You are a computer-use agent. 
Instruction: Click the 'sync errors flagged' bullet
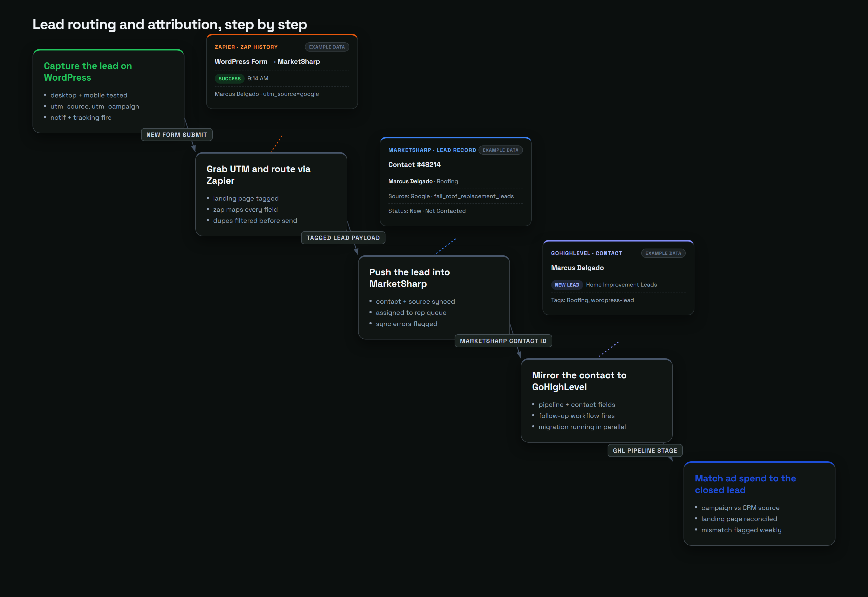(x=406, y=324)
